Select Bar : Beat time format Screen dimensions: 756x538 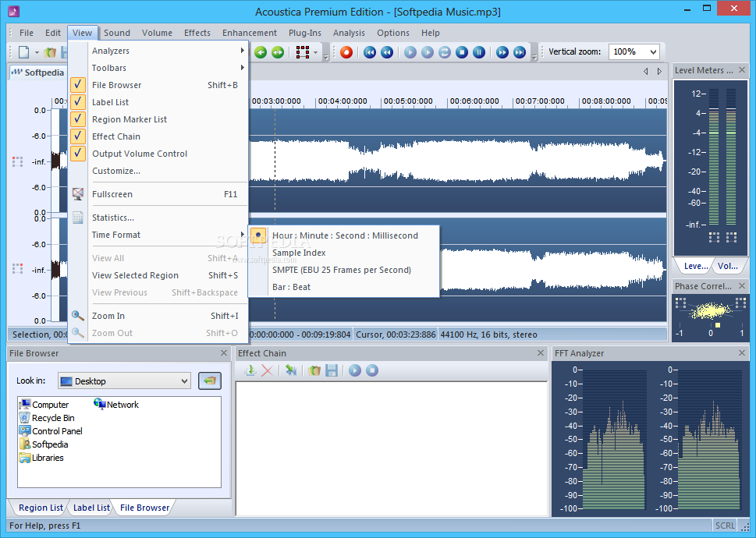coord(345,287)
